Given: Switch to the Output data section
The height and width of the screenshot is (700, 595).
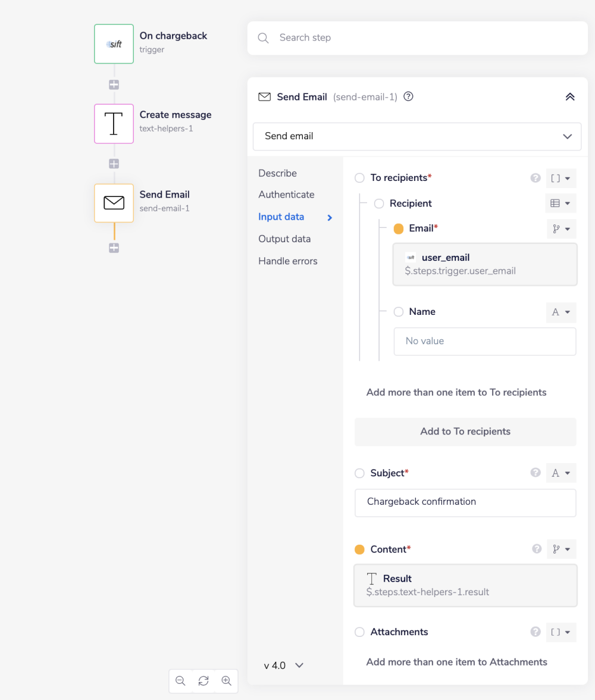Looking at the screenshot, I should pyautogui.click(x=284, y=239).
